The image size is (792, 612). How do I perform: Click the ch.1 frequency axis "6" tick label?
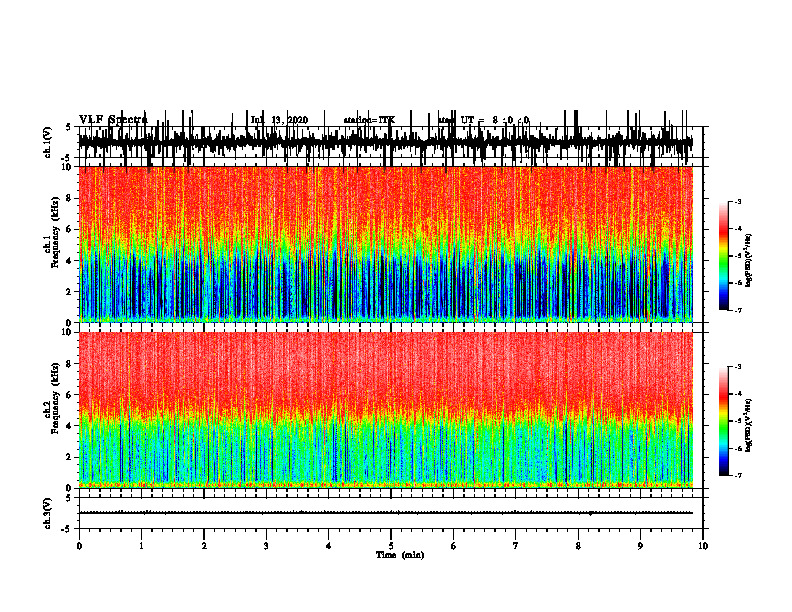(70, 229)
